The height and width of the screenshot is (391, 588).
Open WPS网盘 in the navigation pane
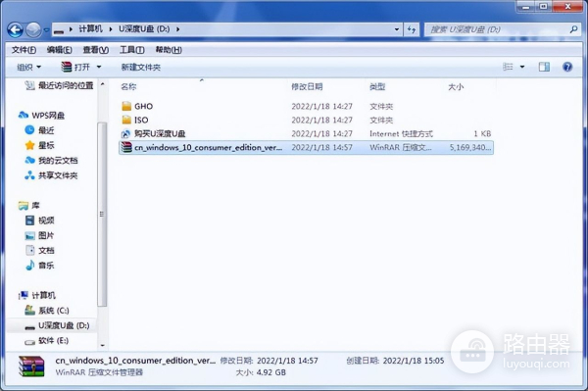[x=41, y=115]
